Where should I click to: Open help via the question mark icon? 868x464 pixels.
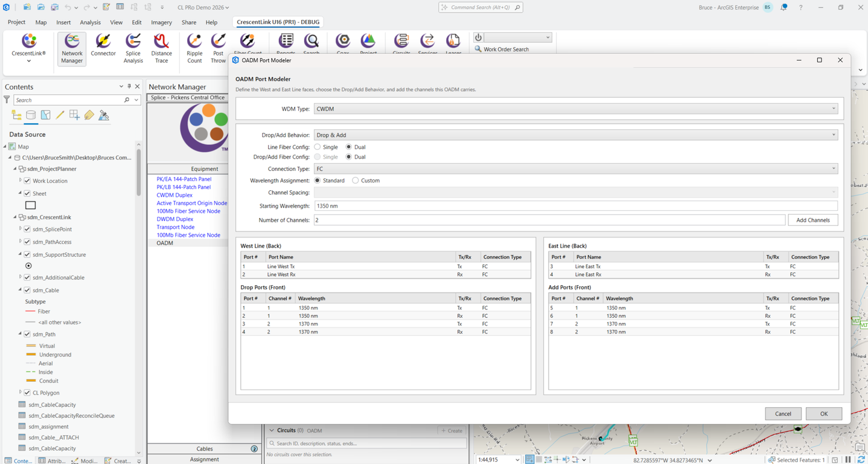tap(801, 7)
